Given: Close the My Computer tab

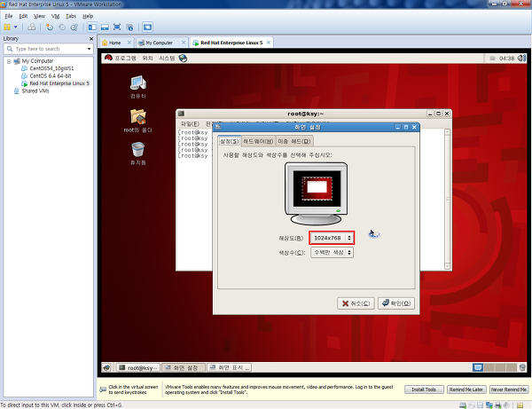Looking at the screenshot, I should [184, 43].
